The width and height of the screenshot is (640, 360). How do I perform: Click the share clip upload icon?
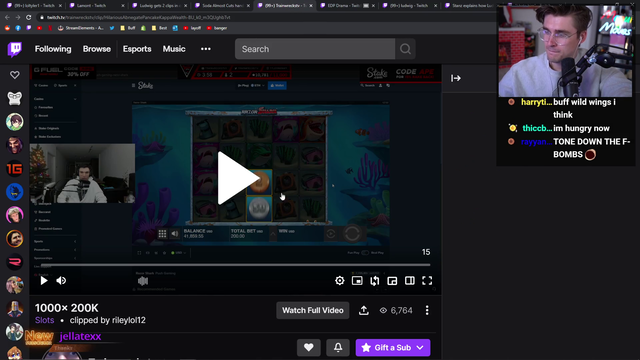[x=364, y=311]
